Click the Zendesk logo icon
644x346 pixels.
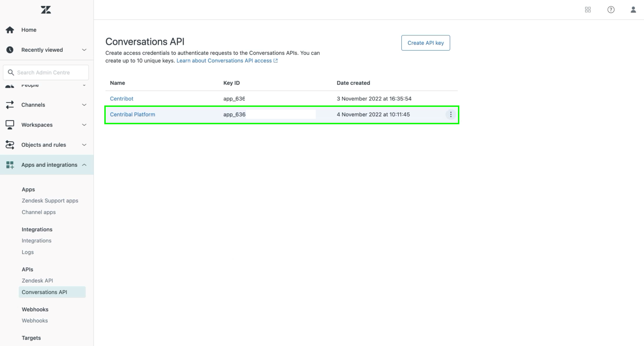(46, 10)
